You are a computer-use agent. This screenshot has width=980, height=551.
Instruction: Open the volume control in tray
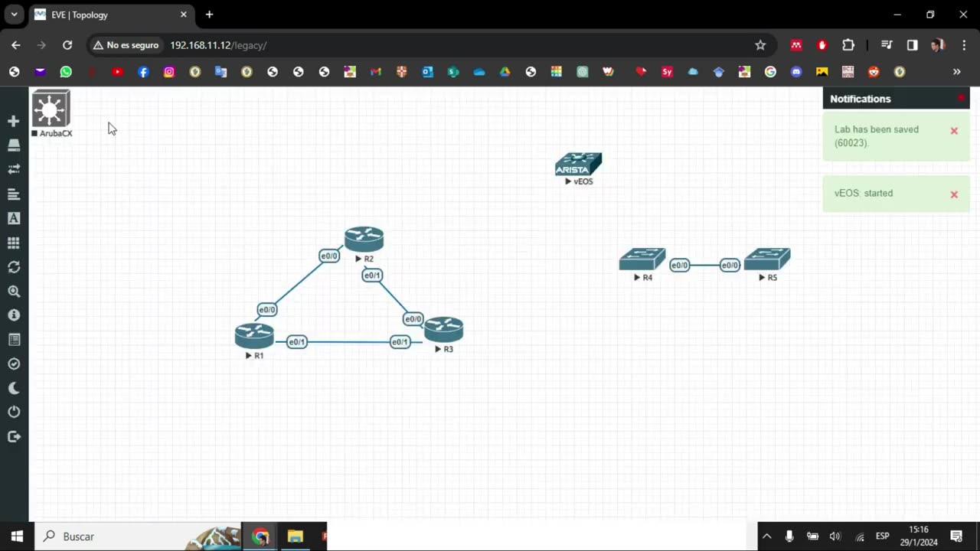click(835, 536)
